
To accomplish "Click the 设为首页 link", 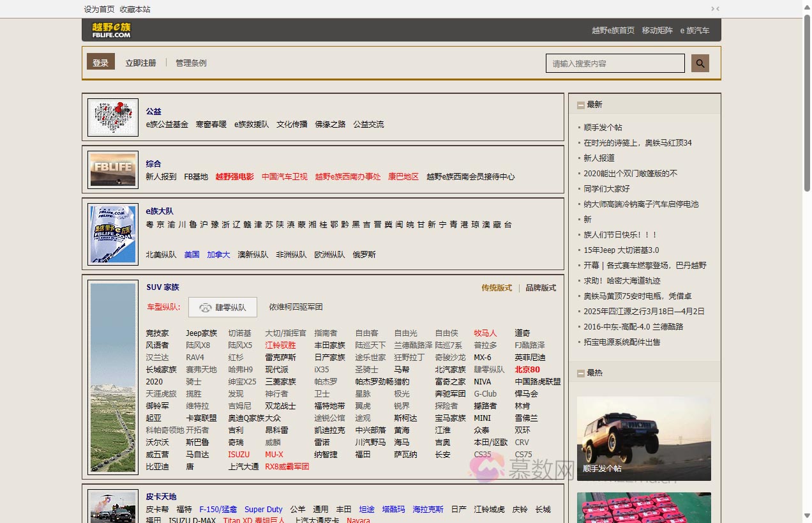I will pyautogui.click(x=98, y=9).
